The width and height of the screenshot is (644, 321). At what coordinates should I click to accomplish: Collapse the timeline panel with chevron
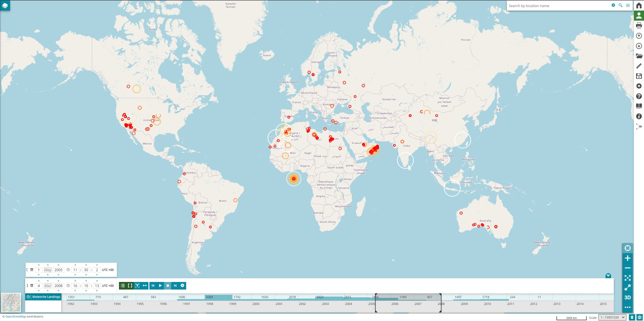click(608, 275)
